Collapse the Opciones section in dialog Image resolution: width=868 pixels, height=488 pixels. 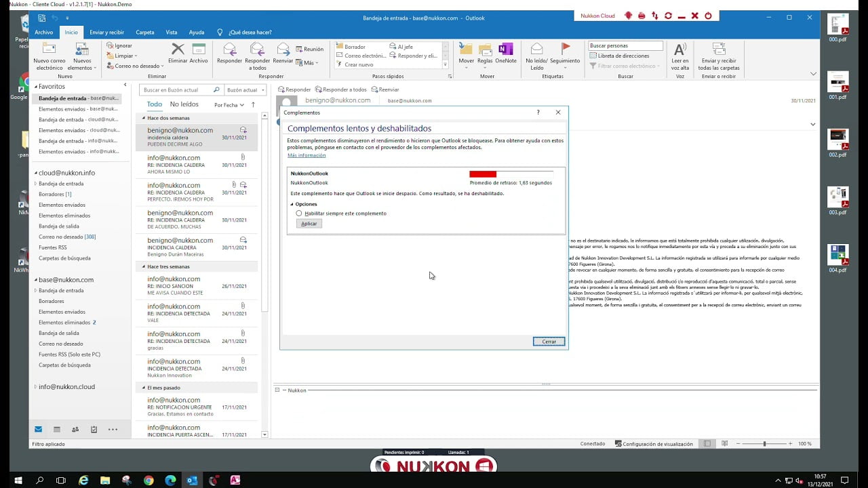pyautogui.click(x=292, y=204)
